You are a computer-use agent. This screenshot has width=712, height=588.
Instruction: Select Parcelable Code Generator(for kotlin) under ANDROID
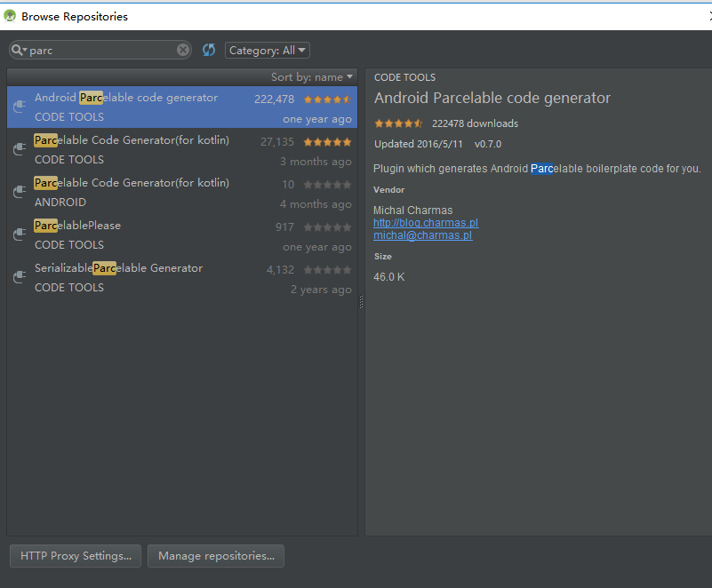coord(182,193)
